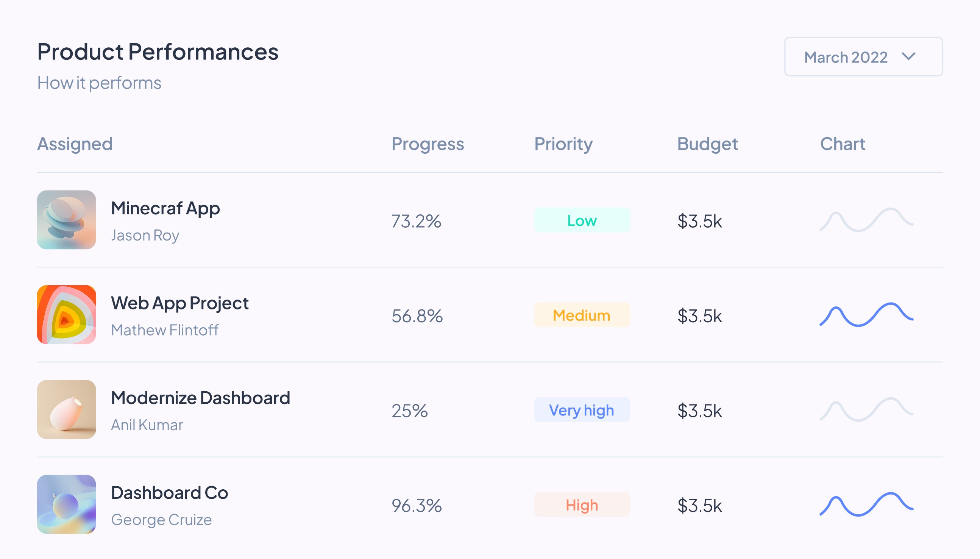Sort by the Progress column header

428,144
